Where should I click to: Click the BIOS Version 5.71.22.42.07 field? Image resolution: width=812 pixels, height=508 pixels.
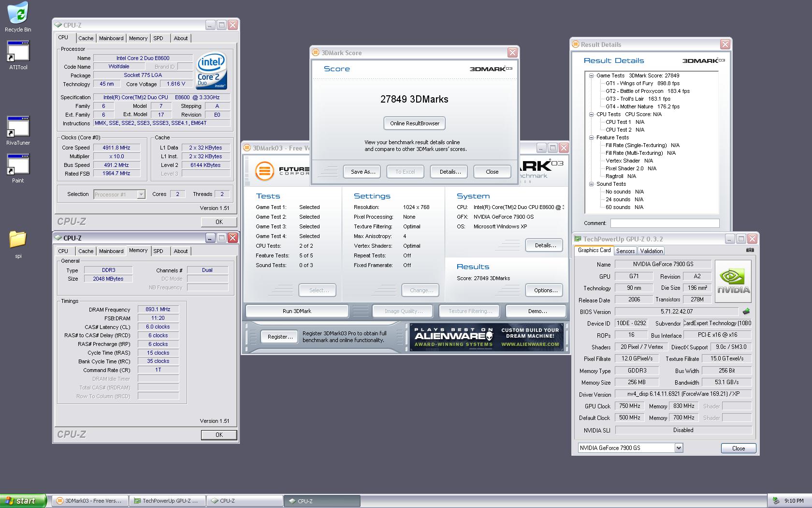pyautogui.click(x=677, y=312)
